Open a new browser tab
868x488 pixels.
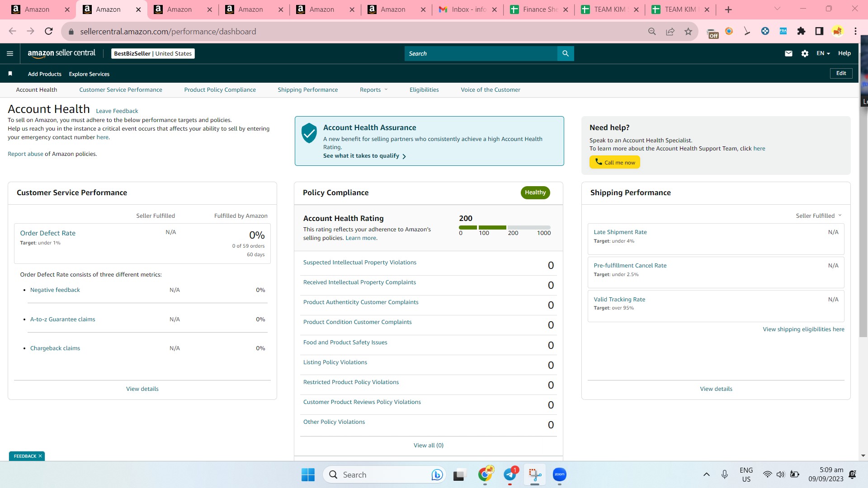(728, 9)
